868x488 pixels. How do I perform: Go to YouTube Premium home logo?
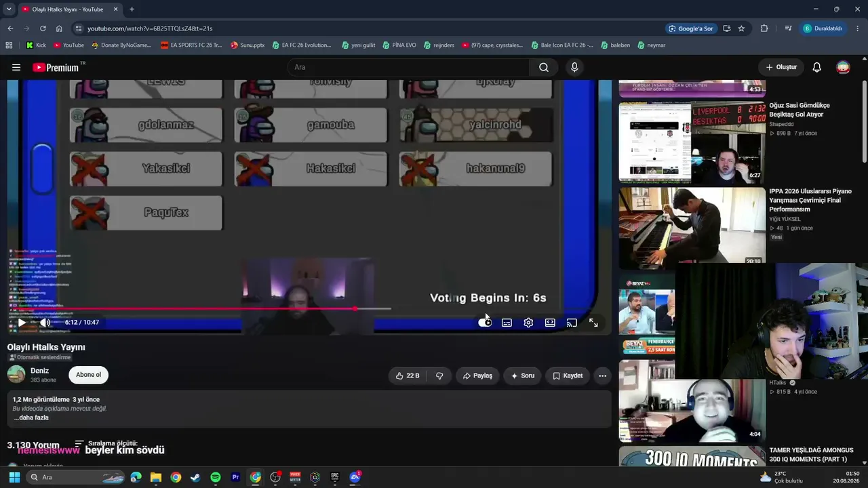[x=56, y=67]
